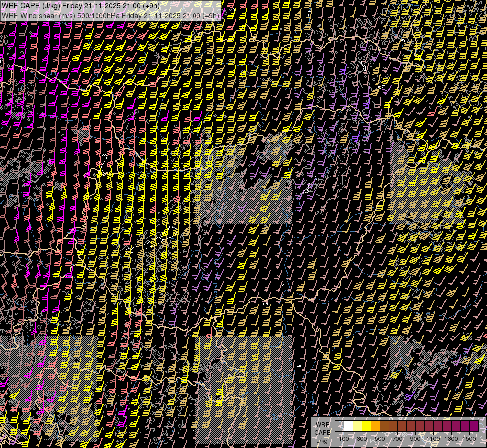This screenshot has height=448, width=487.
Task: Click the WRF CAPE title line
Action: coord(81,6)
